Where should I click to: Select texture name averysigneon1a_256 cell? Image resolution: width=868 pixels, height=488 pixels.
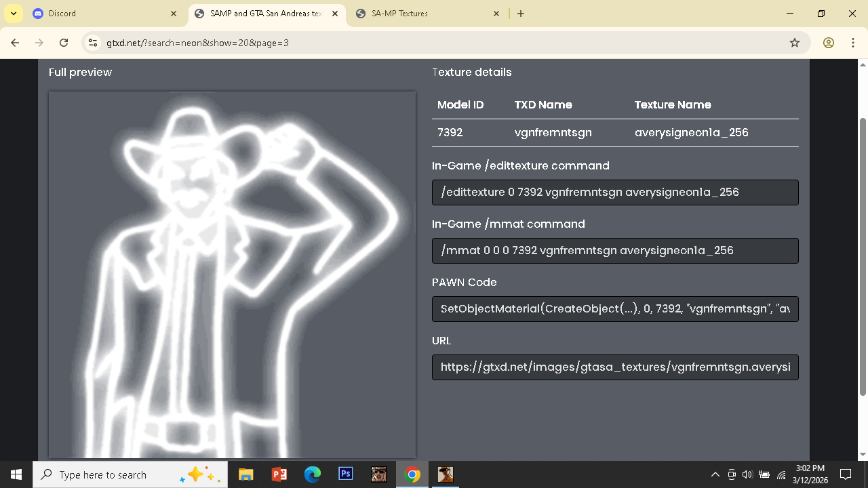(x=692, y=133)
